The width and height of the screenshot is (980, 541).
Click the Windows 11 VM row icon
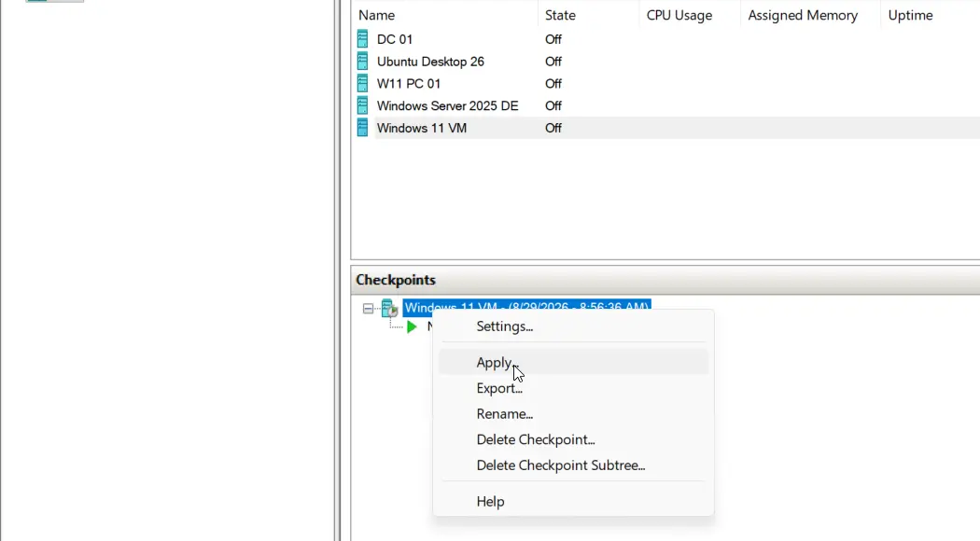[362, 128]
